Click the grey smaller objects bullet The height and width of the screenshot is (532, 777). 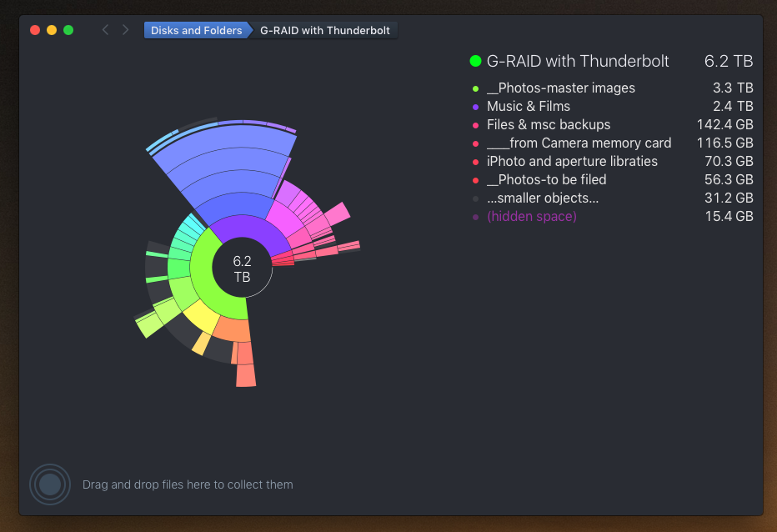(x=476, y=198)
